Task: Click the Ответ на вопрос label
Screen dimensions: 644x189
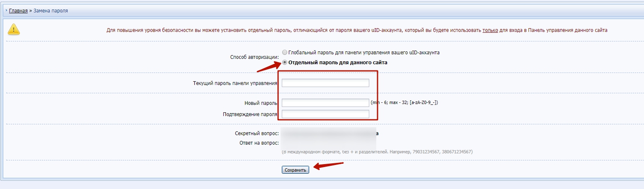Action: 259,143
